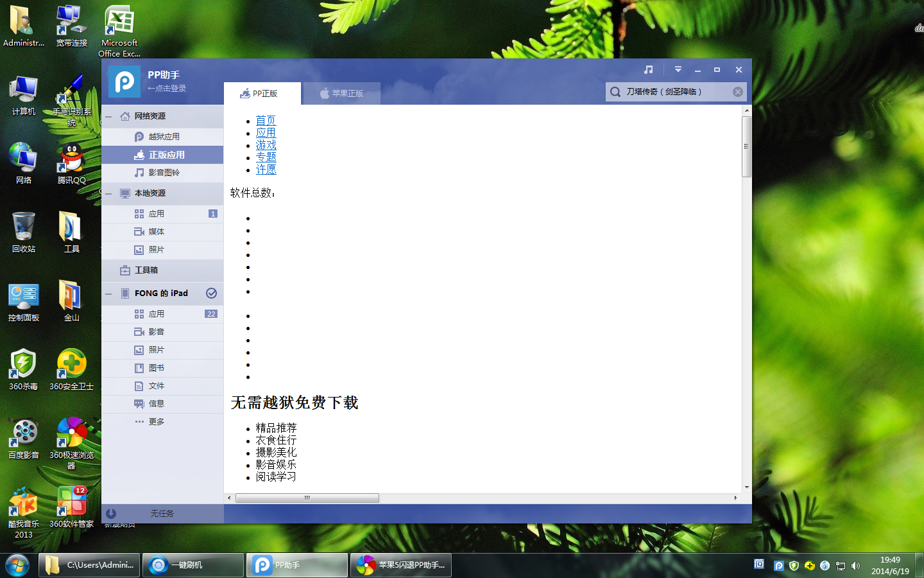Click the 无任务 status text
This screenshot has height=578, width=924.
point(162,514)
